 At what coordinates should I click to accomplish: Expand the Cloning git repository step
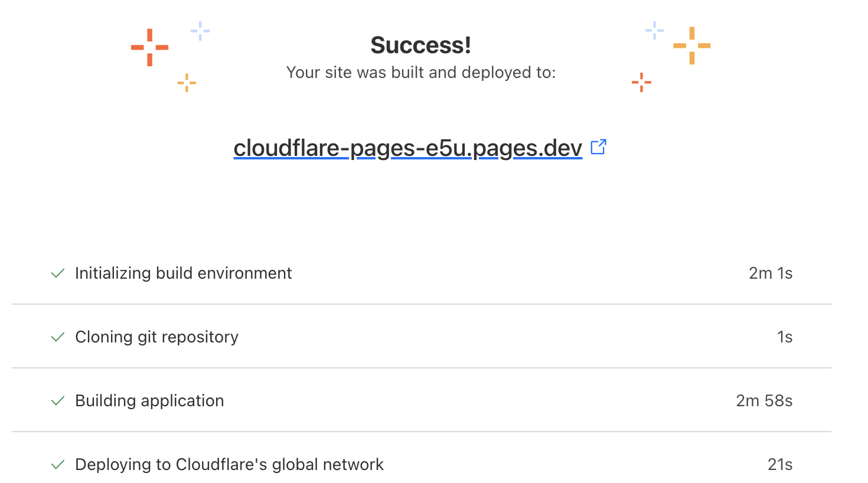point(422,337)
